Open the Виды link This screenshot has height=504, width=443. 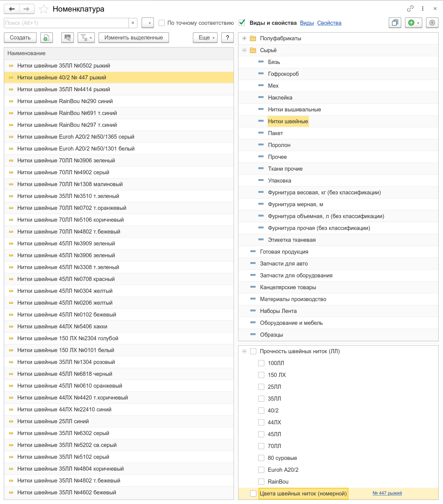click(x=307, y=23)
